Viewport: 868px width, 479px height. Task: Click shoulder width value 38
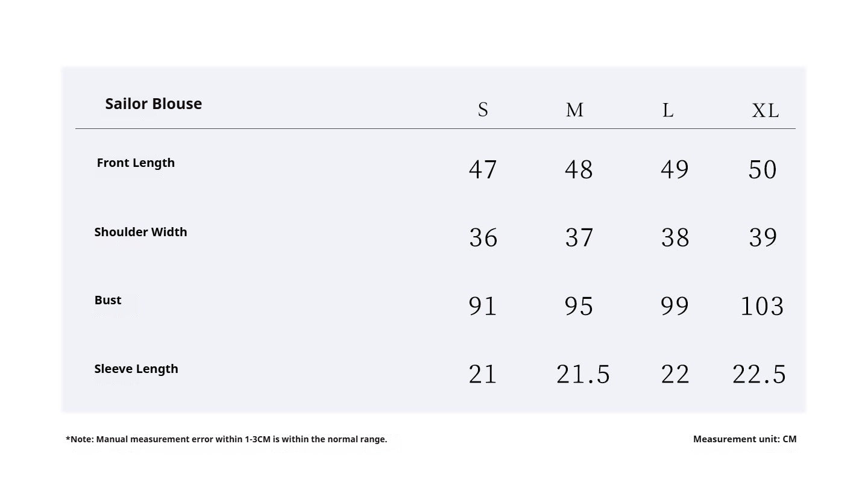coord(675,237)
